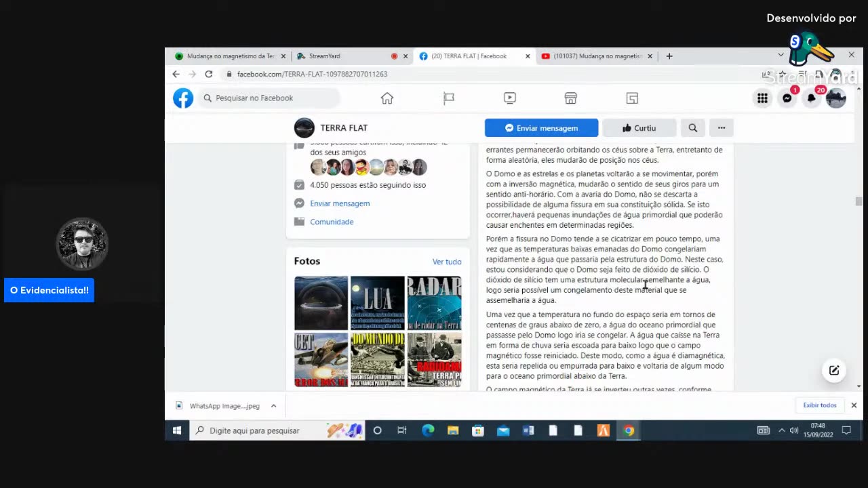Open the Gaming icon in top navigation
The height and width of the screenshot is (488, 868).
(632, 98)
